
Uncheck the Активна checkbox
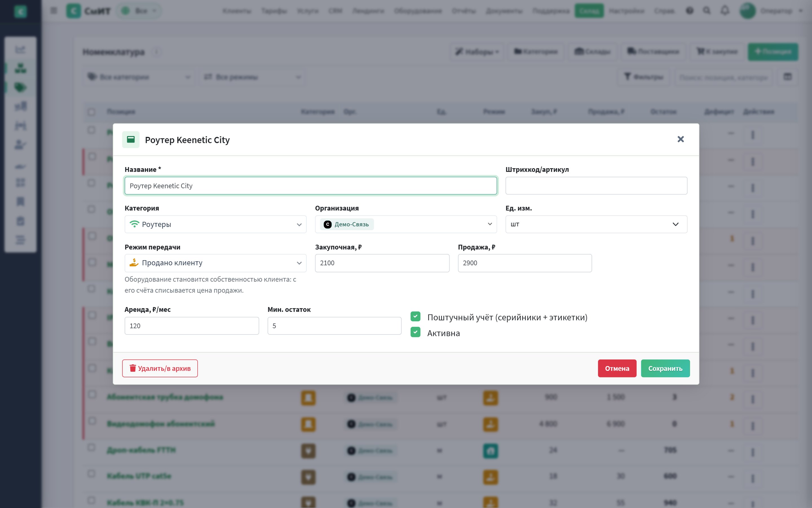(x=415, y=332)
